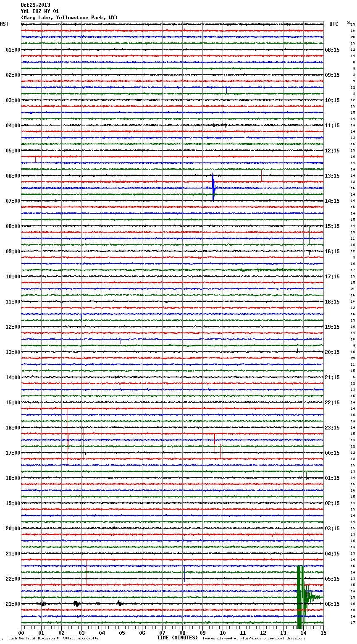Click the "15:15" UTC time label
357x644 pixels.
point(332,226)
